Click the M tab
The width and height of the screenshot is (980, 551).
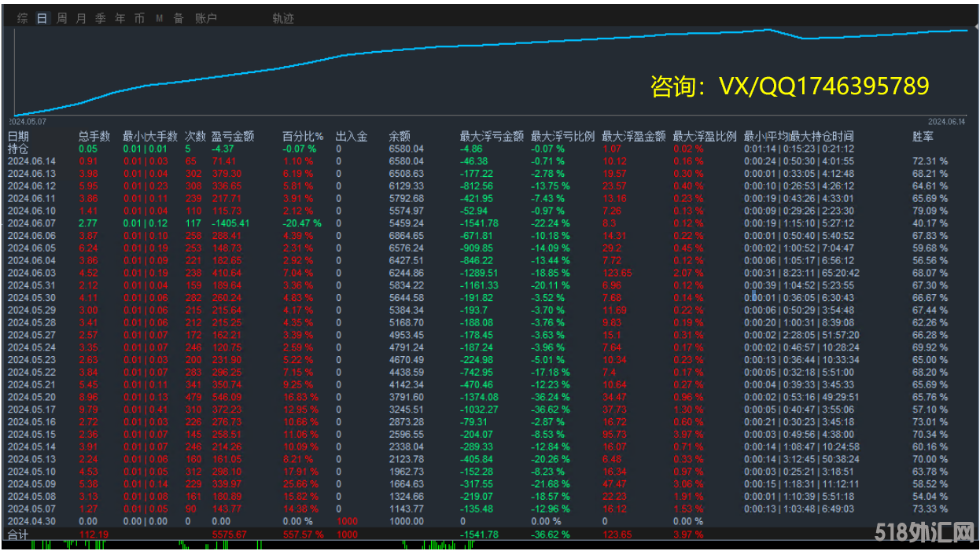(x=159, y=18)
